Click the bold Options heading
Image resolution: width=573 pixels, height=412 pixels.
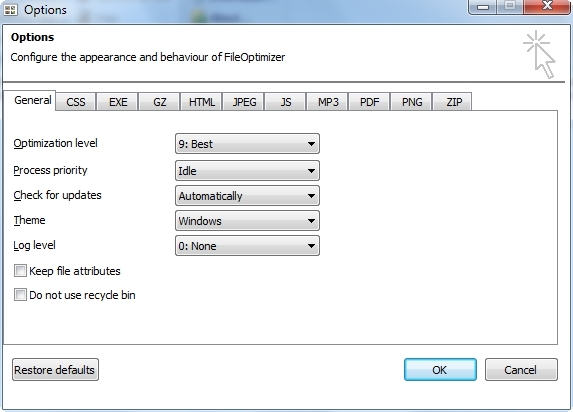tap(33, 37)
